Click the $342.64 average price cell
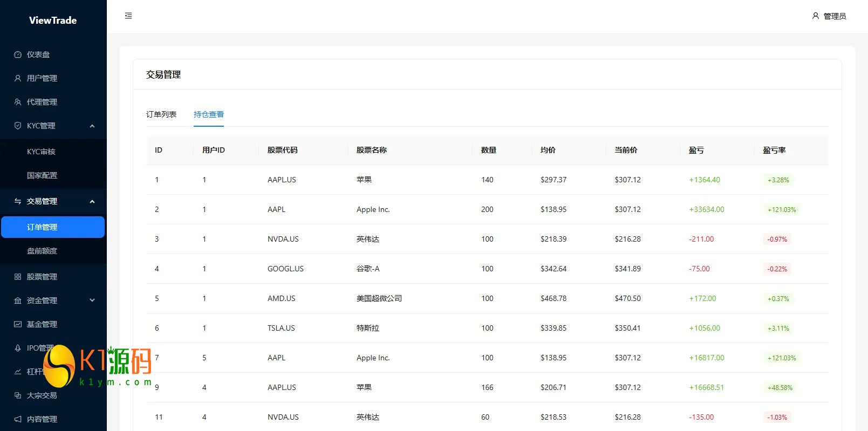This screenshot has height=431, width=868. point(553,269)
